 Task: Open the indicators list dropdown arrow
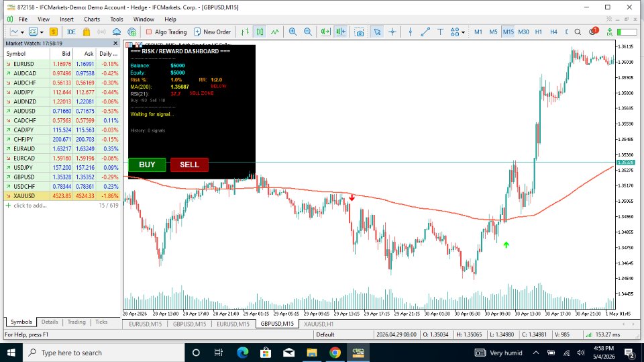tap(42, 32)
